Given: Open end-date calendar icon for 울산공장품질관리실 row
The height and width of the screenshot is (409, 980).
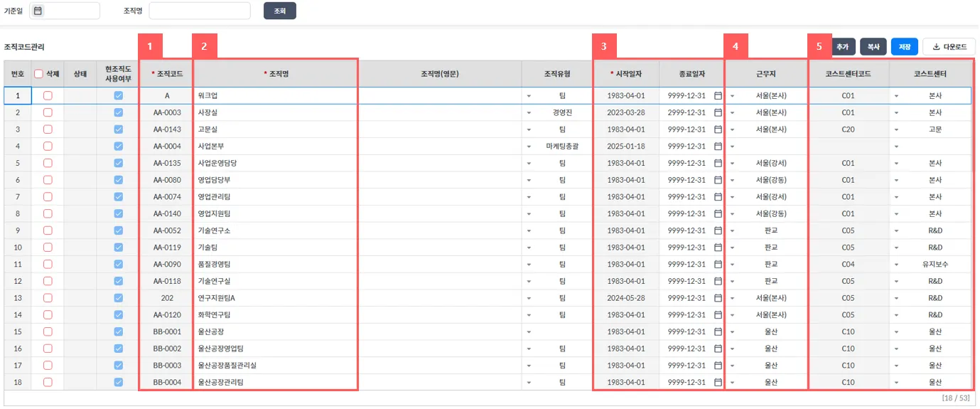Looking at the screenshot, I should pyautogui.click(x=718, y=365).
